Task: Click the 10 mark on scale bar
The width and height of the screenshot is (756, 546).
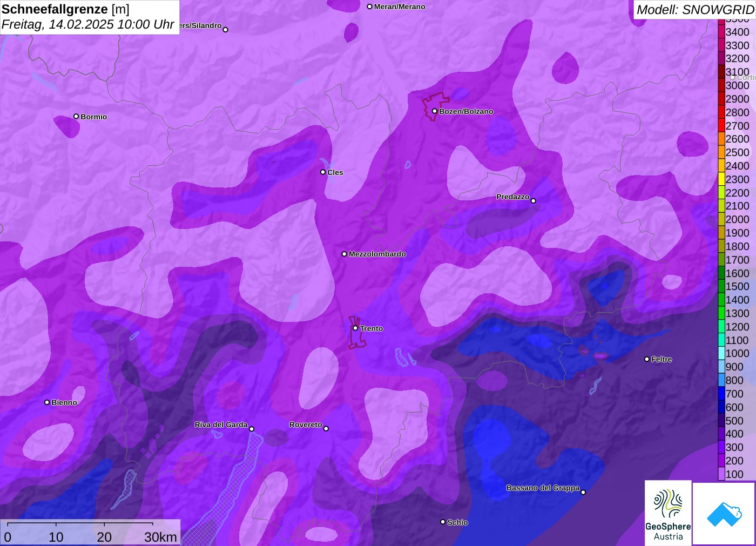Action: coord(56,537)
